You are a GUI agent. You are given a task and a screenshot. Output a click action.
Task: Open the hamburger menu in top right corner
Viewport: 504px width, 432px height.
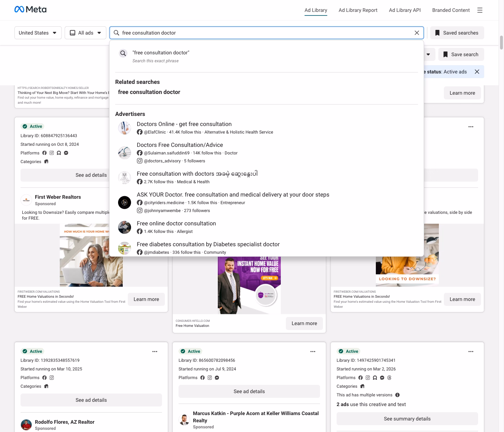[x=480, y=10]
